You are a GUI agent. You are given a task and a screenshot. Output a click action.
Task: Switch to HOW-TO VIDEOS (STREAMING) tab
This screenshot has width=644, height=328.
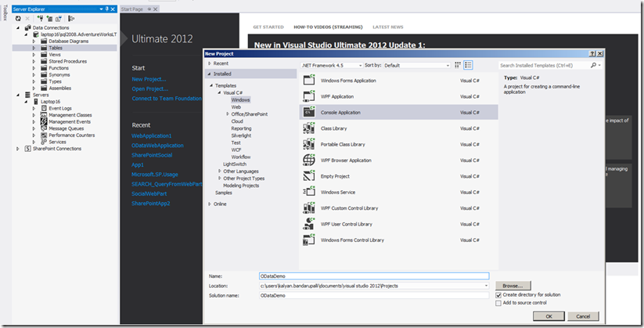point(328,27)
